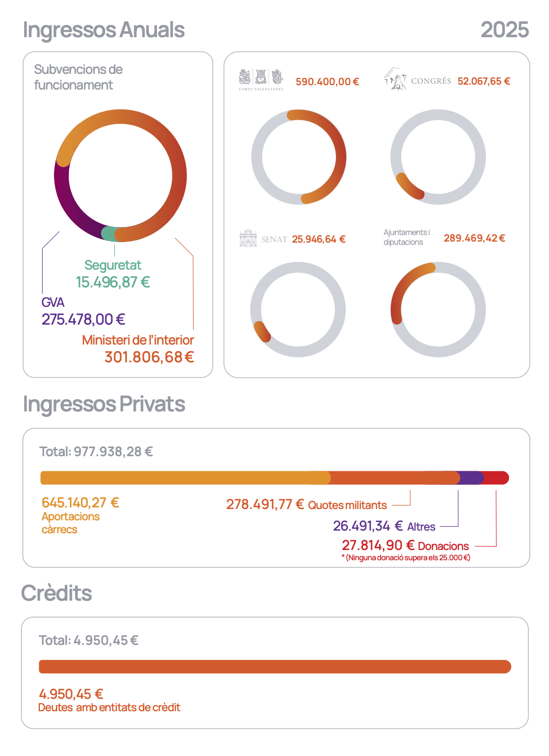Image resolution: width=549 pixels, height=756 pixels.
Task: Click the 645.140,27 € amount
Action: coord(80,503)
